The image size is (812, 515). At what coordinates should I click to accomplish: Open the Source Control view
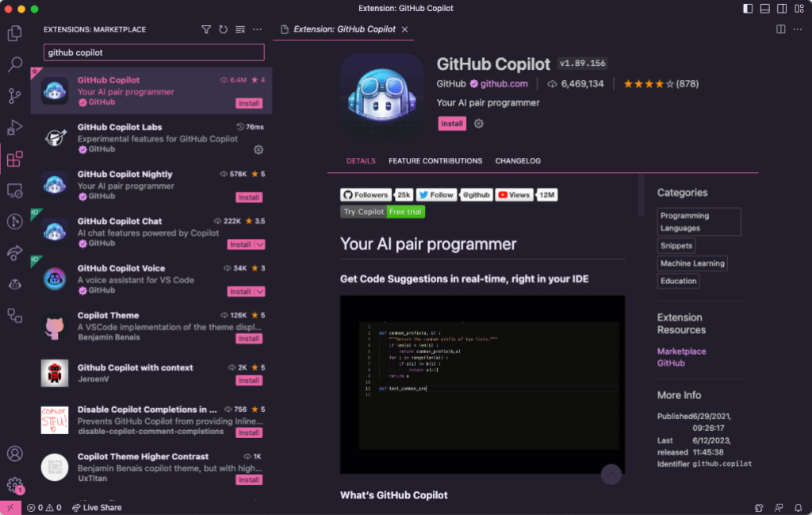[x=14, y=96]
